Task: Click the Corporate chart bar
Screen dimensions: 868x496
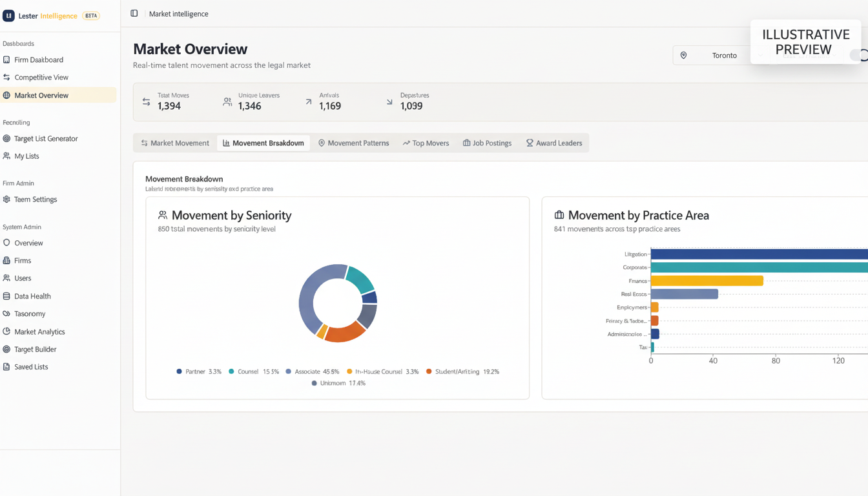Action: coord(759,267)
